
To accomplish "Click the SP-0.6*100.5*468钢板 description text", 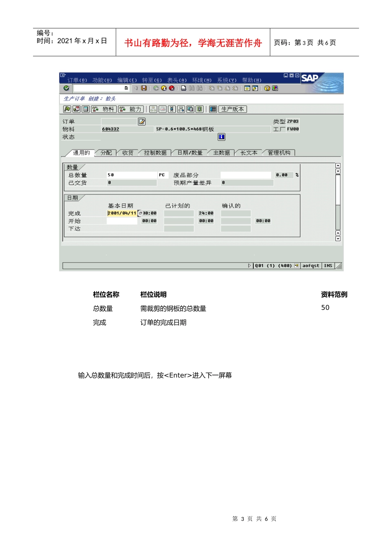I will [185, 129].
